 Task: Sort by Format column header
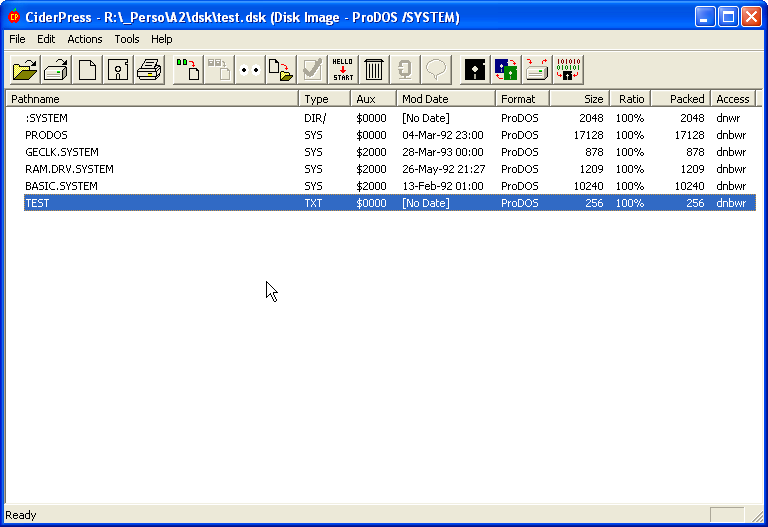click(523, 99)
